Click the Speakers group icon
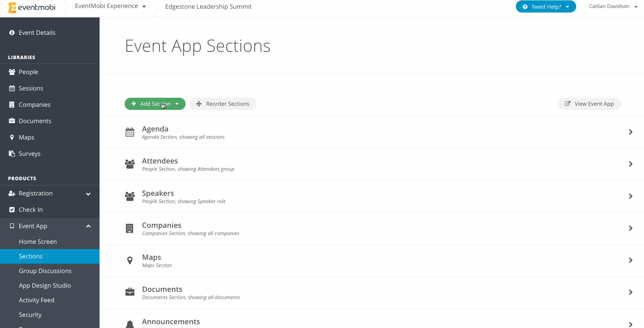 130,196
